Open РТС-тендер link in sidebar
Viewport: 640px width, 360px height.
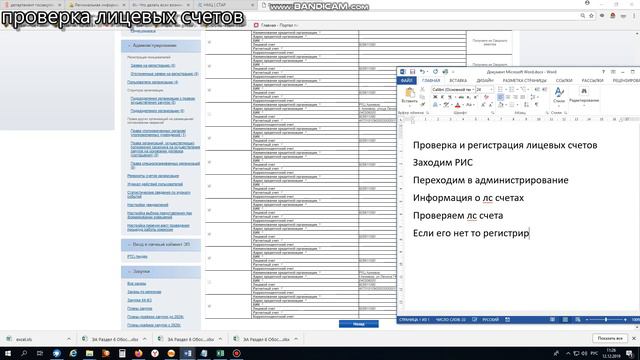tap(137, 257)
